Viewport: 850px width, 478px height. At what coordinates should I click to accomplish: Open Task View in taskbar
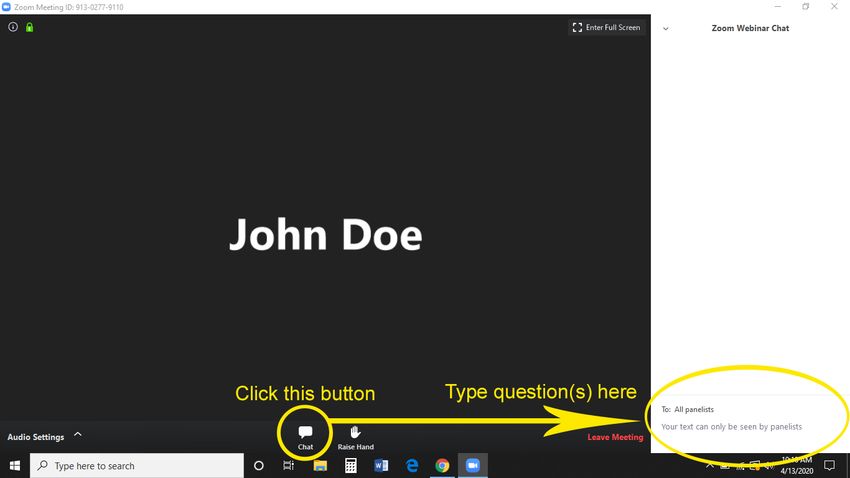click(x=288, y=466)
